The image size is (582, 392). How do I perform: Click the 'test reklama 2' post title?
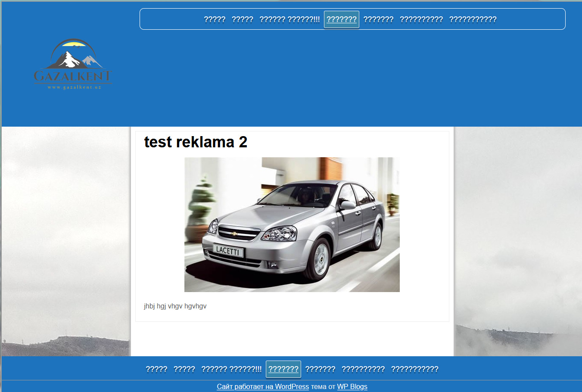click(196, 142)
